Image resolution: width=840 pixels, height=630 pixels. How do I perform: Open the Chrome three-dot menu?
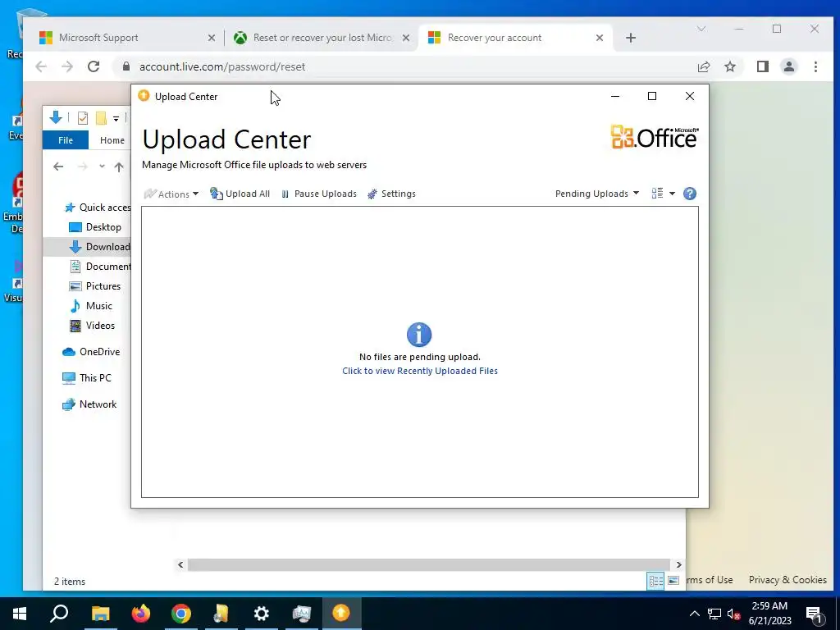tap(815, 66)
